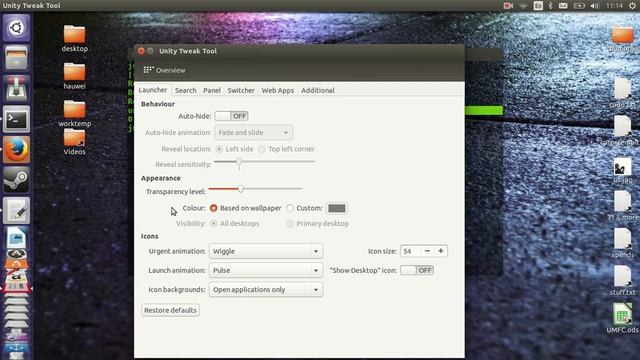The height and width of the screenshot is (360, 640).
Task: Switch to the Switcher tab
Action: [x=241, y=90]
